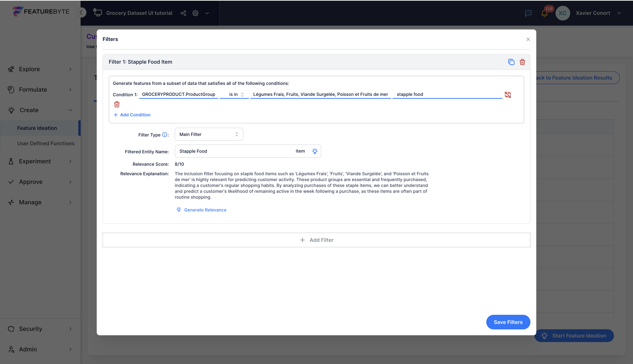Click Generate Relevance link
The image size is (633, 364).
pos(201,210)
